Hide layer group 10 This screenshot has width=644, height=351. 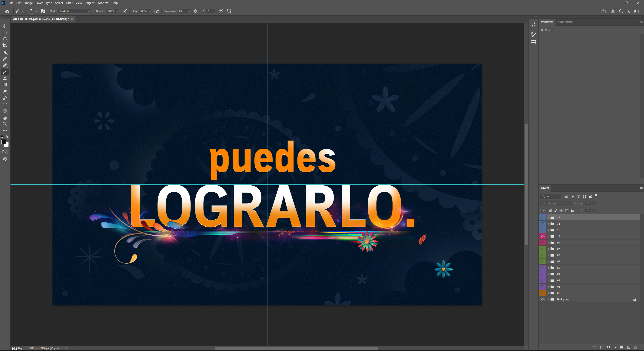click(x=543, y=236)
